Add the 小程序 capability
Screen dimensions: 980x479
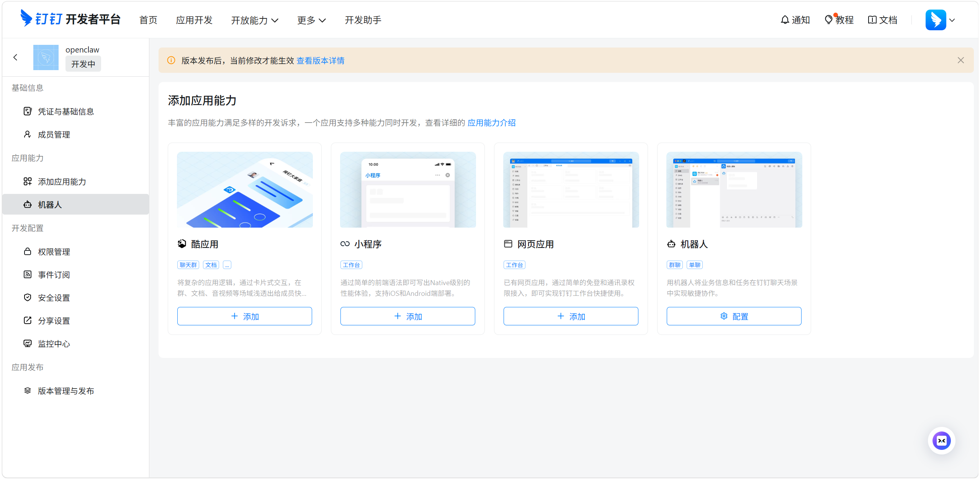coord(407,316)
